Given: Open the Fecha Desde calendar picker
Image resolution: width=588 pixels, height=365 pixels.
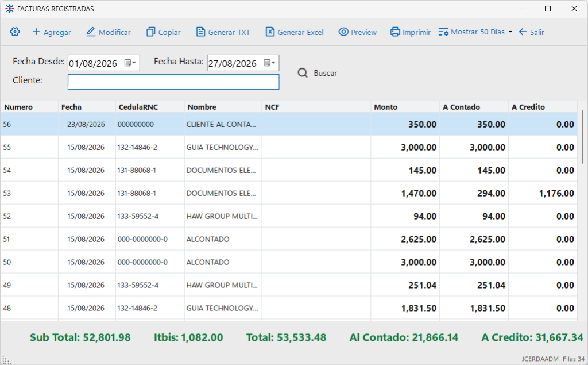Looking at the screenshot, I should tap(130, 63).
